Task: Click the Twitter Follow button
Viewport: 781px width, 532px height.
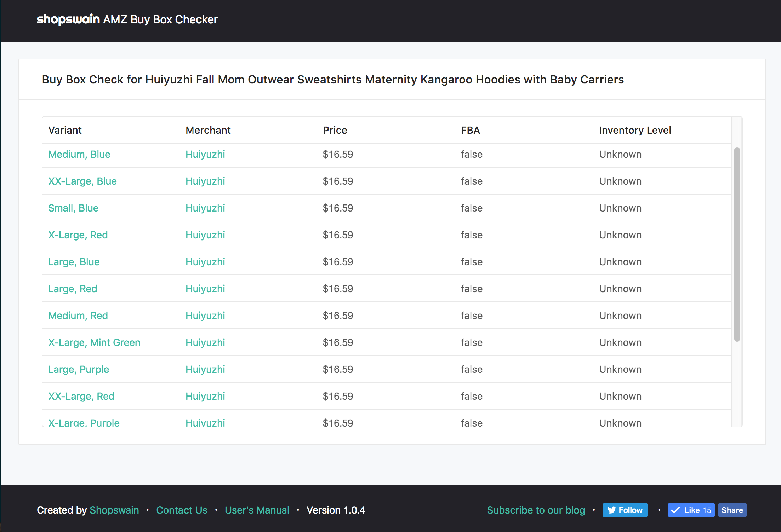Action: [x=625, y=510]
